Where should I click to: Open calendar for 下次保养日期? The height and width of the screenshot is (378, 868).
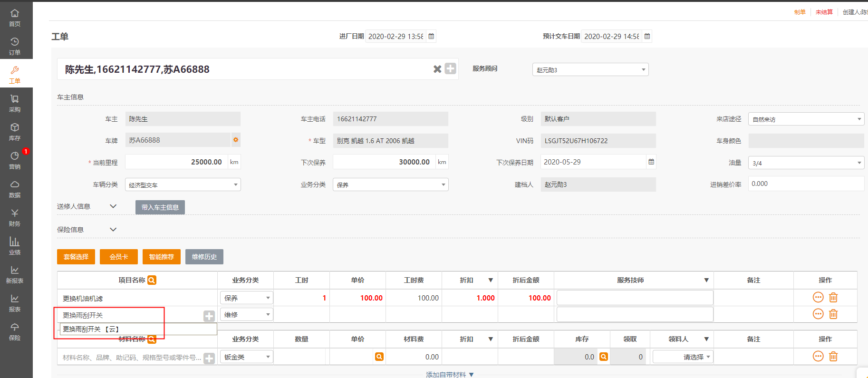click(651, 162)
